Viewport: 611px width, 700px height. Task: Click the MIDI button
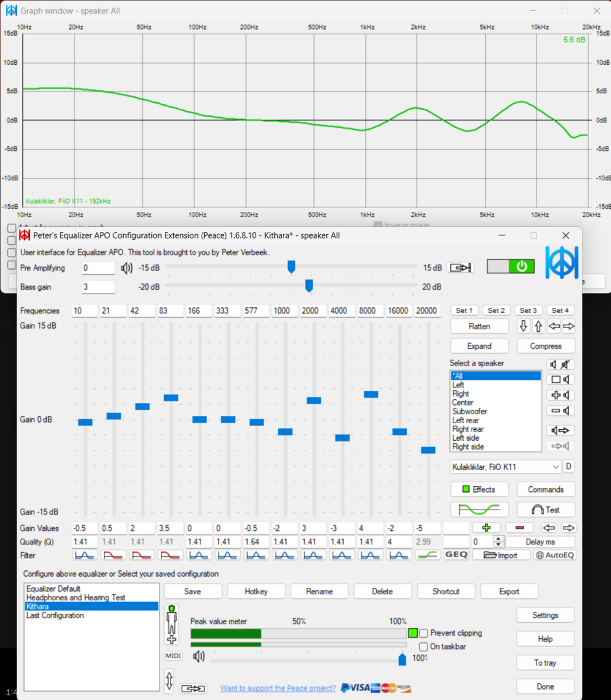coord(173,656)
